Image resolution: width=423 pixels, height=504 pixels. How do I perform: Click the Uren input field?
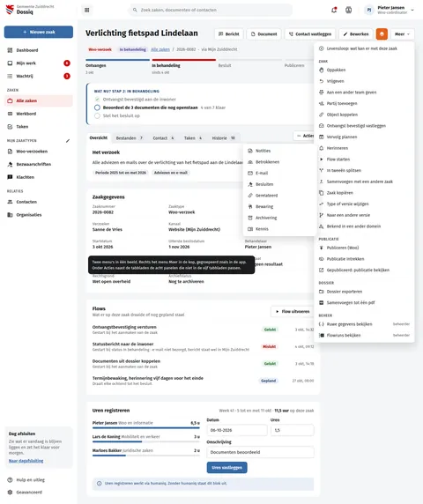293,430
